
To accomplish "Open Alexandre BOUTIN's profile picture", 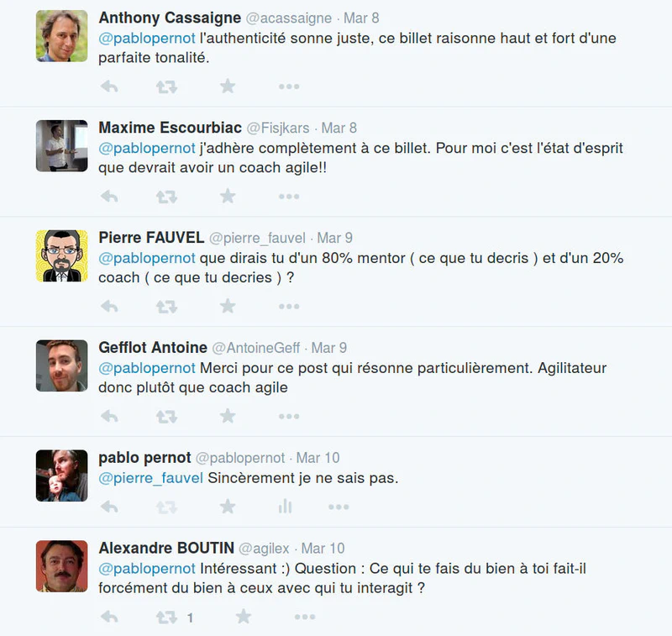I will click(62, 566).
